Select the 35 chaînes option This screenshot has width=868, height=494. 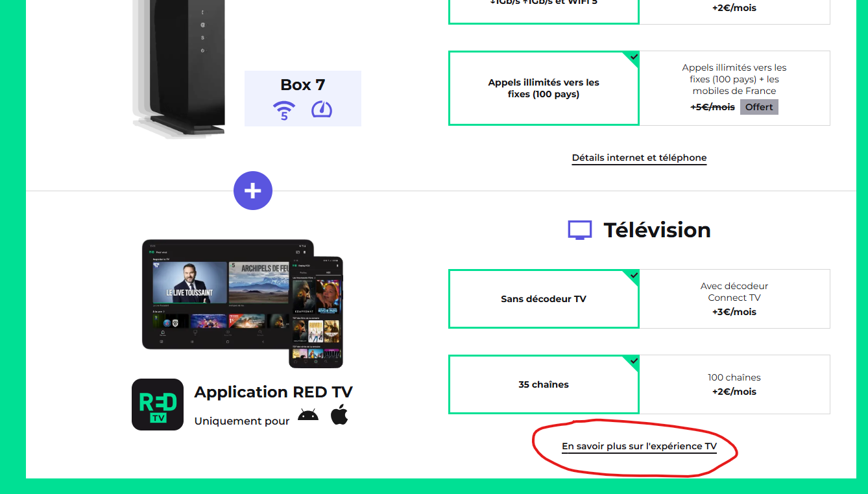544,384
